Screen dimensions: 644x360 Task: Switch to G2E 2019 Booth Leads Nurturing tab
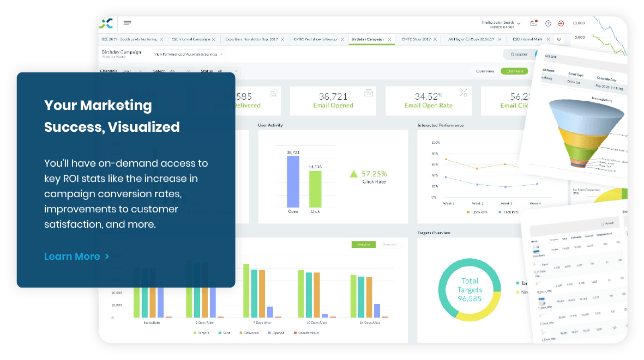[x=129, y=39]
